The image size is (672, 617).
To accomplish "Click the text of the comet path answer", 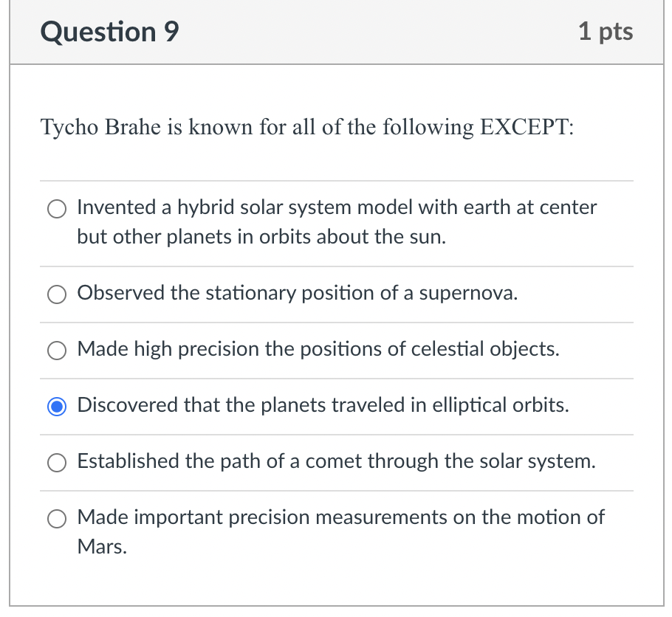I will (x=337, y=462).
